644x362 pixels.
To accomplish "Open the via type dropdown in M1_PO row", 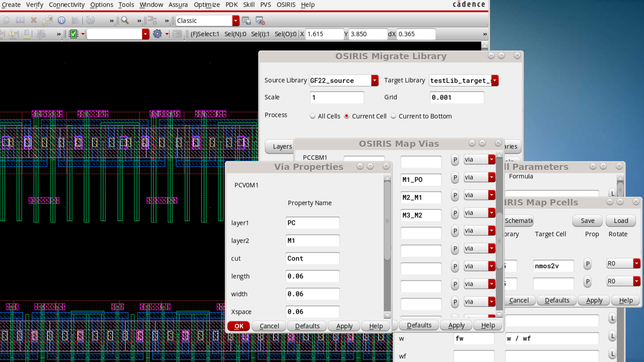I will 491,177.
